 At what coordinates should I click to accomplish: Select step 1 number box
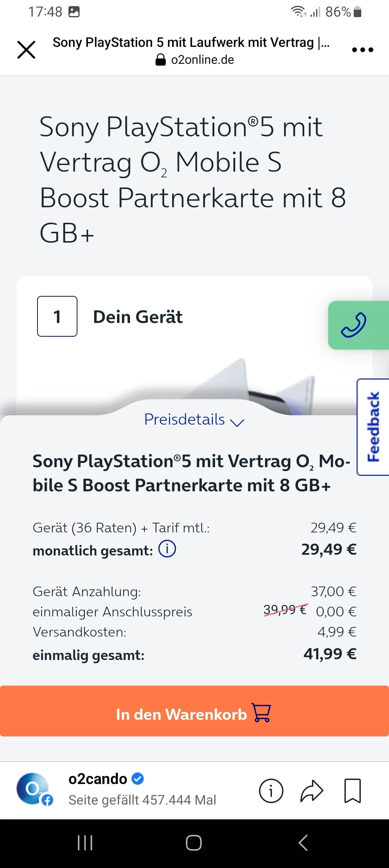coord(57,316)
